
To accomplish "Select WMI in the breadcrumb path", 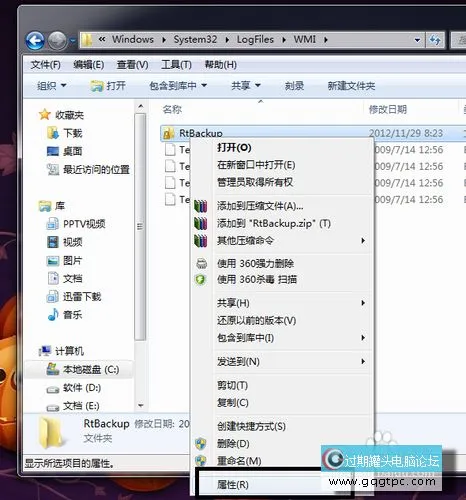I will (304, 39).
